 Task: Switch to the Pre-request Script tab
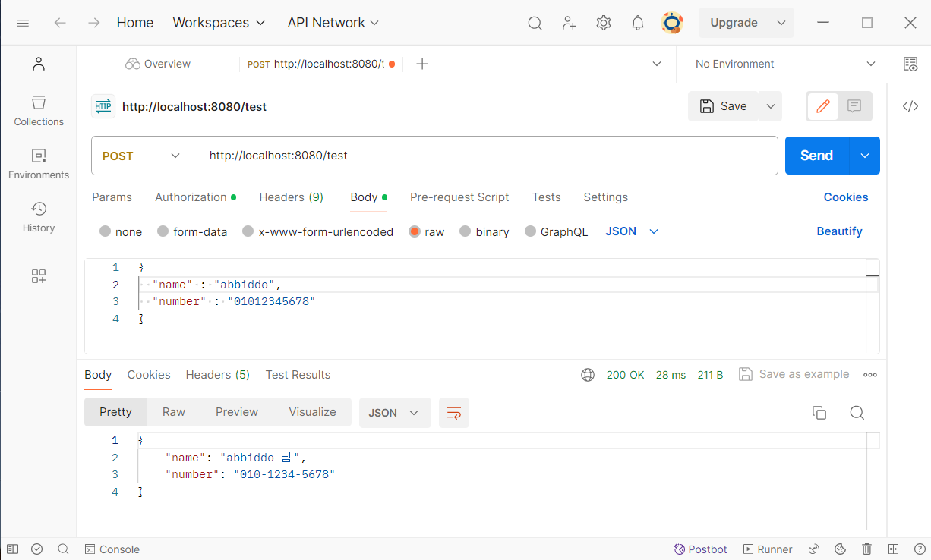coord(459,197)
